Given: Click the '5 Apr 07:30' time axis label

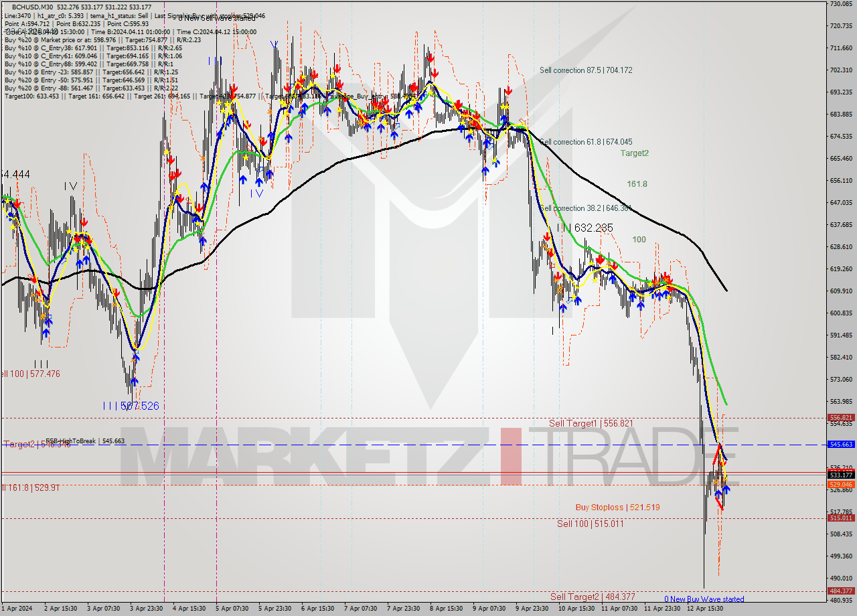Looking at the screenshot, I should click(x=232, y=609).
